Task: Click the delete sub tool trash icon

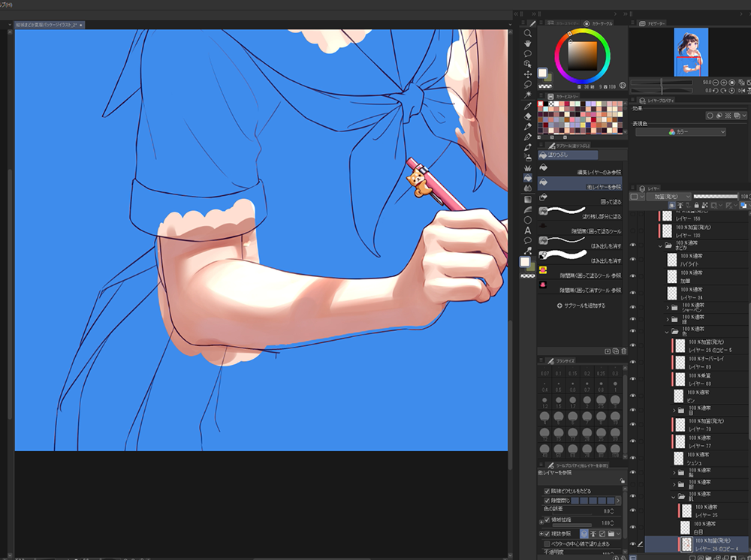Action: click(x=623, y=351)
